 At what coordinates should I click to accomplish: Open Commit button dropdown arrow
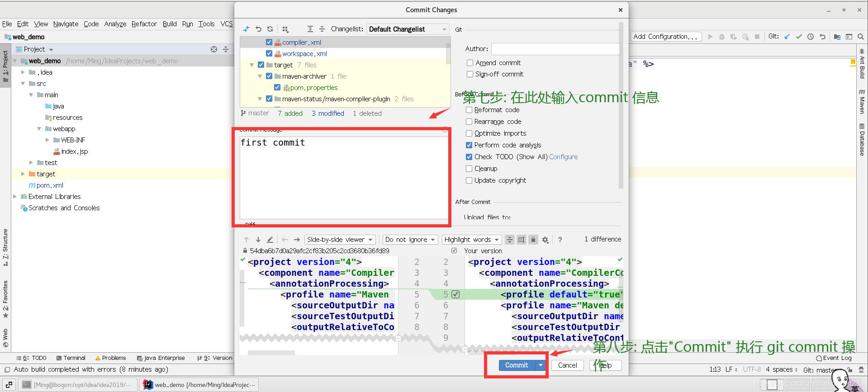point(541,365)
